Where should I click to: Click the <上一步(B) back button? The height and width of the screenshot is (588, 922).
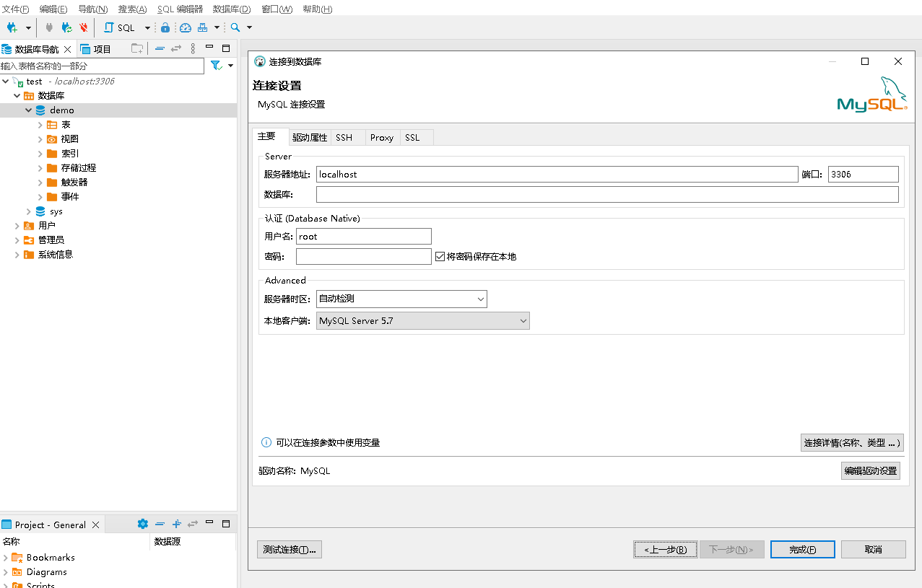666,549
